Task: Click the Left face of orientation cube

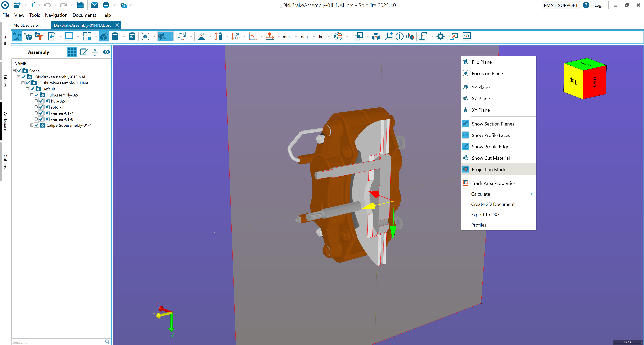Action: (595, 82)
